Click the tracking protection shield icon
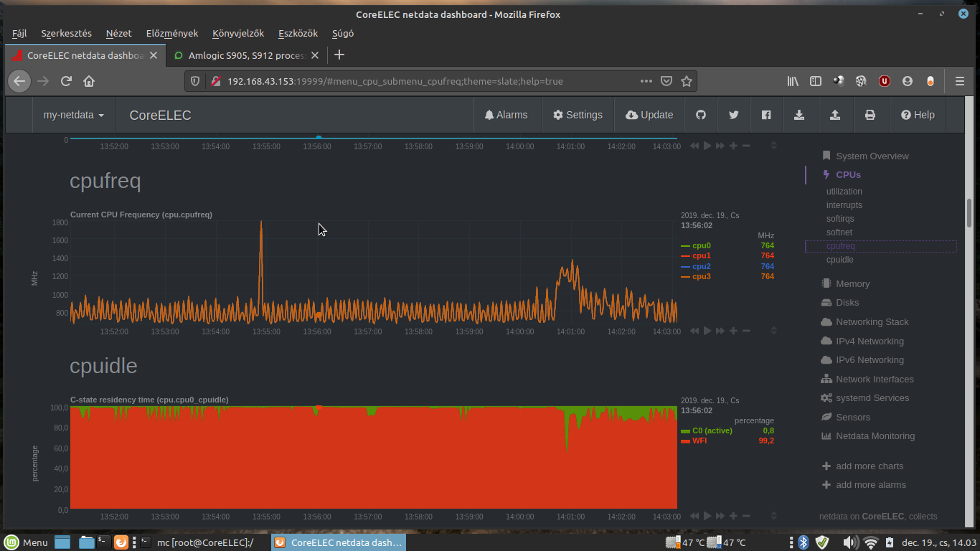 (x=194, y=81)
